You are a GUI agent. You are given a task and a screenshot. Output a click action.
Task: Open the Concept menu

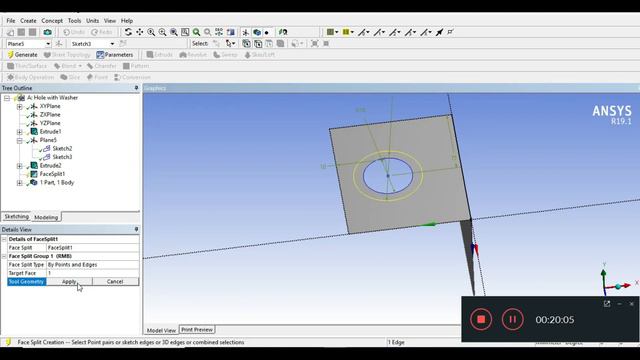52,20
